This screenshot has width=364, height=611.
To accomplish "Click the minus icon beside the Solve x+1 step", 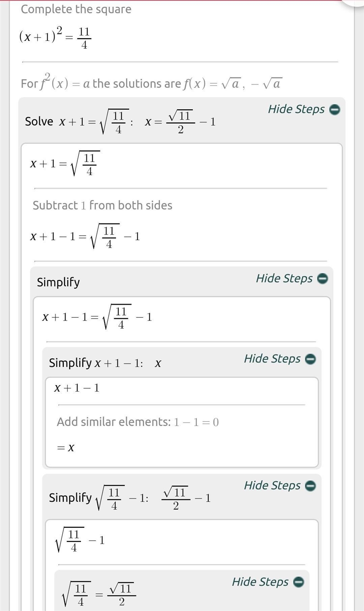I will coord(334,110).
